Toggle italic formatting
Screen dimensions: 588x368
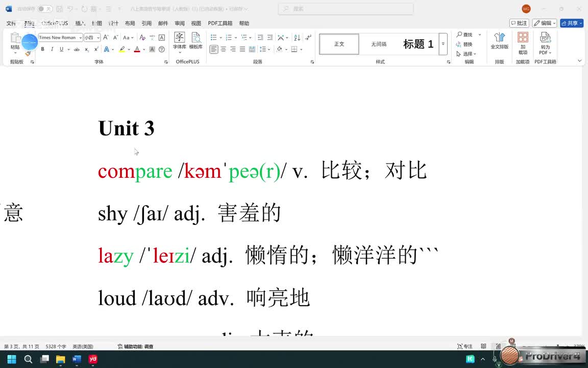point(52,49)
